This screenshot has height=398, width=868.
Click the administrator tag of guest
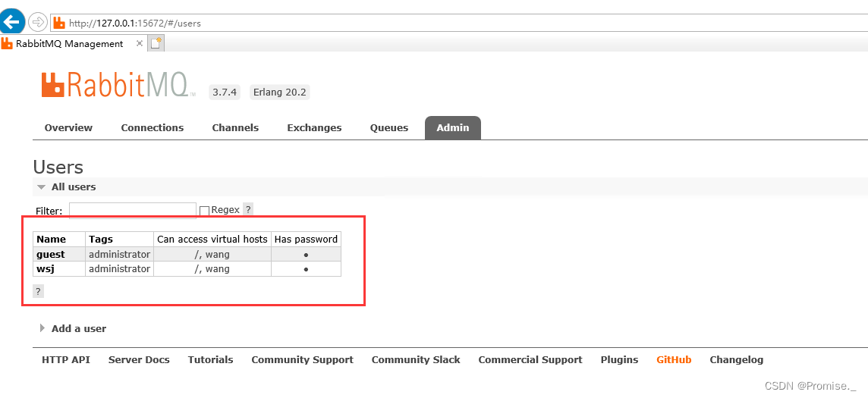coord(120,254)
